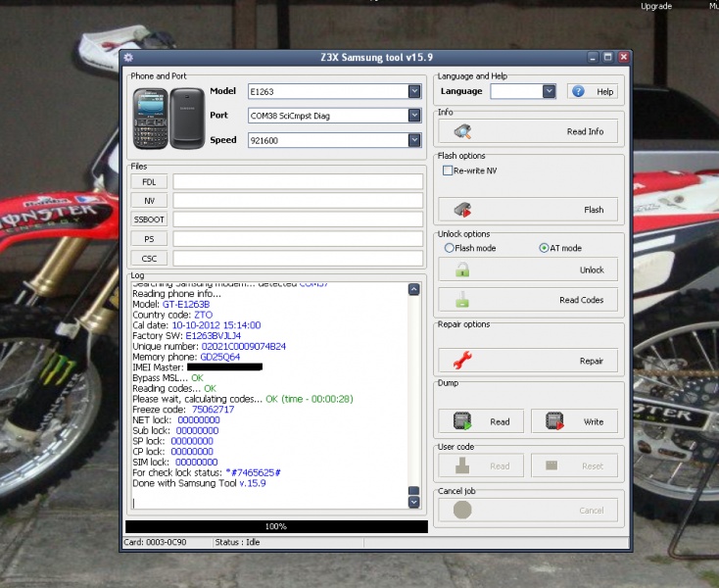This screenshot has width=719, height=588.
Task: Click the Memory phone value GD25Q64
Action: 220,357
